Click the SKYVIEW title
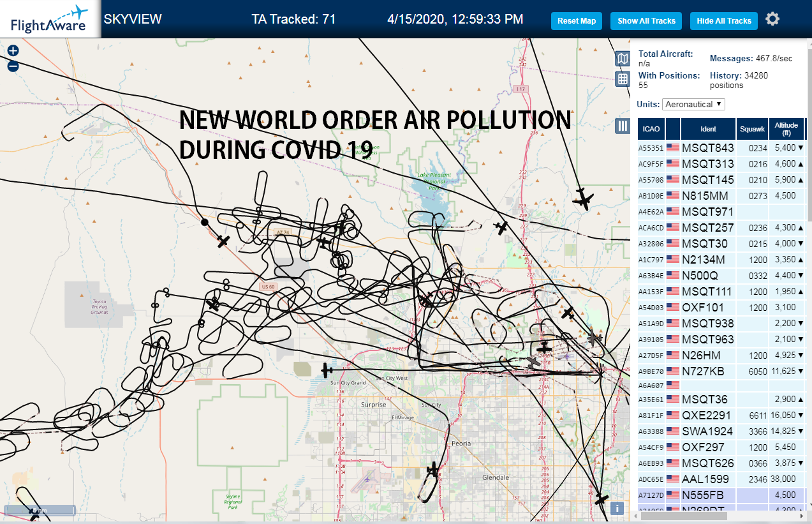This screenshot has height=524, width=812. [133, 19]
